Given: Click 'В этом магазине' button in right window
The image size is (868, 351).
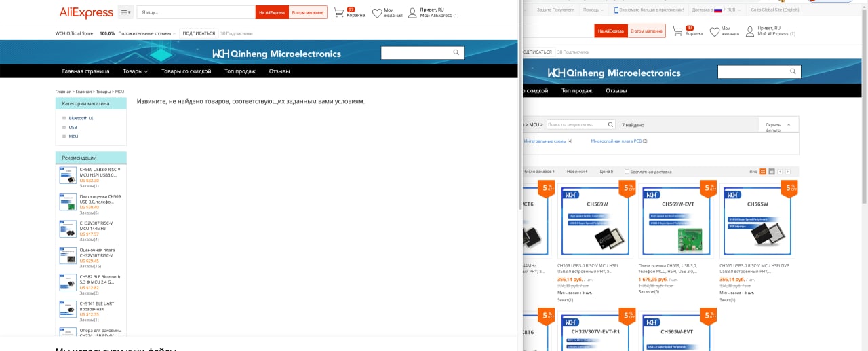Looking at the screenshot, I should coord(647,31).
